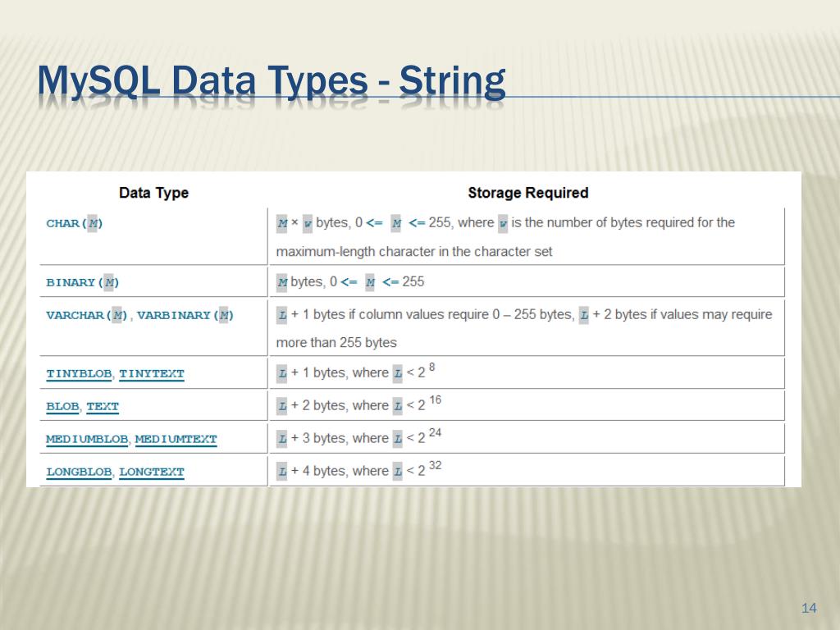
Task: Open the LONGBLOB link
Action: [79, 472]
